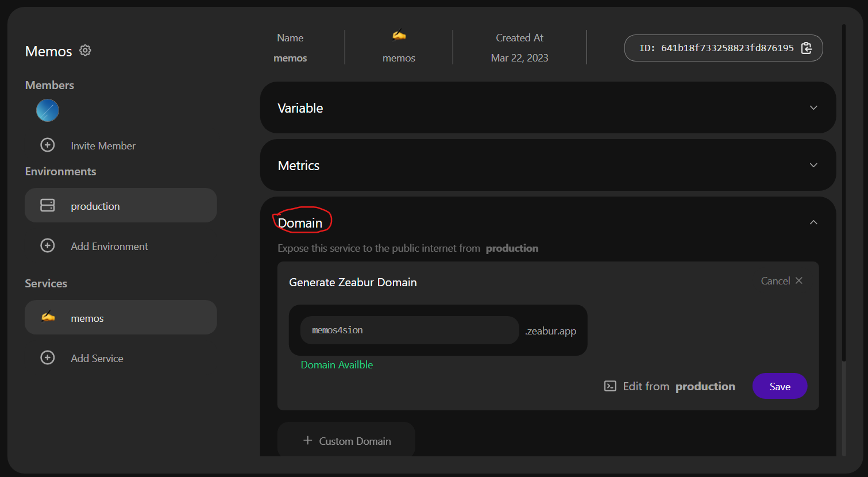Cancel generating the Zeabur domain
Image resolution: width=868 pixels, height=477 pixels.
coord(781,281)
